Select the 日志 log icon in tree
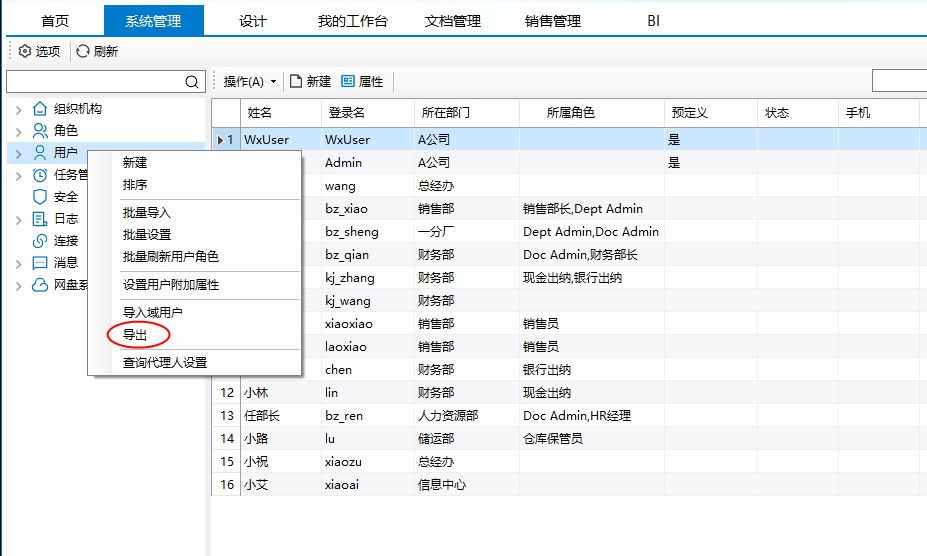 pyautogui.click(x=40, y=219)
